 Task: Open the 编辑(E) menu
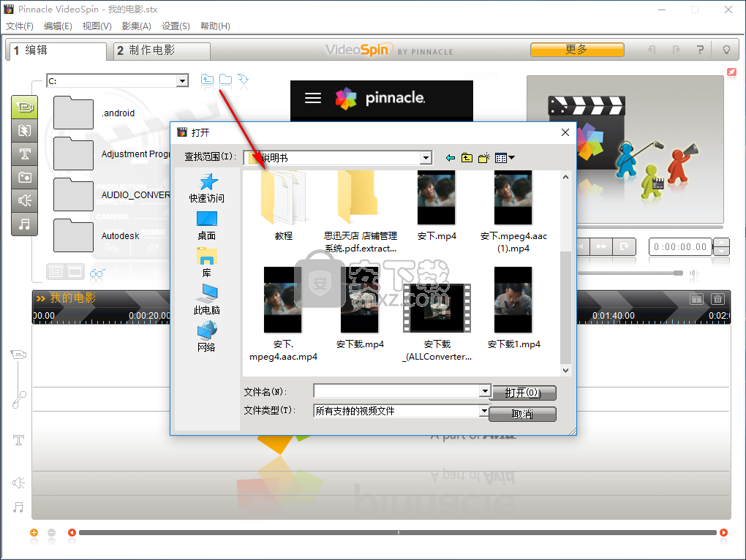(58, 26)
